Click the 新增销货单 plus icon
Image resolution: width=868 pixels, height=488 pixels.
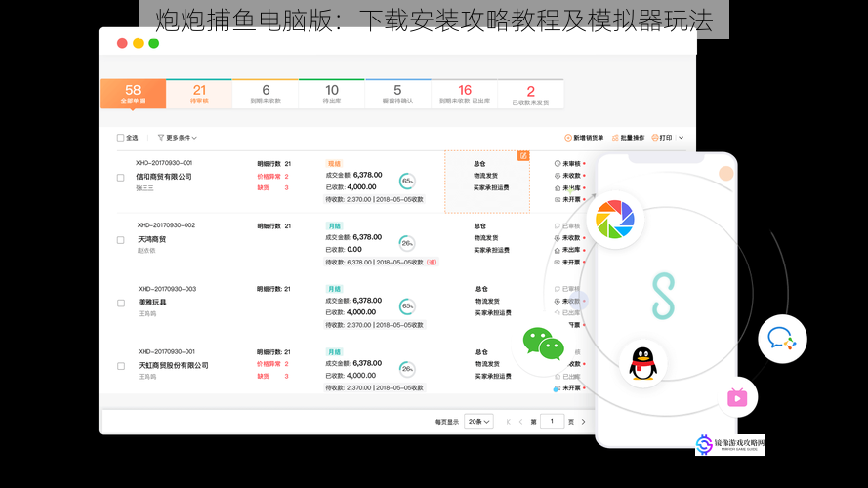pos(568,138)
